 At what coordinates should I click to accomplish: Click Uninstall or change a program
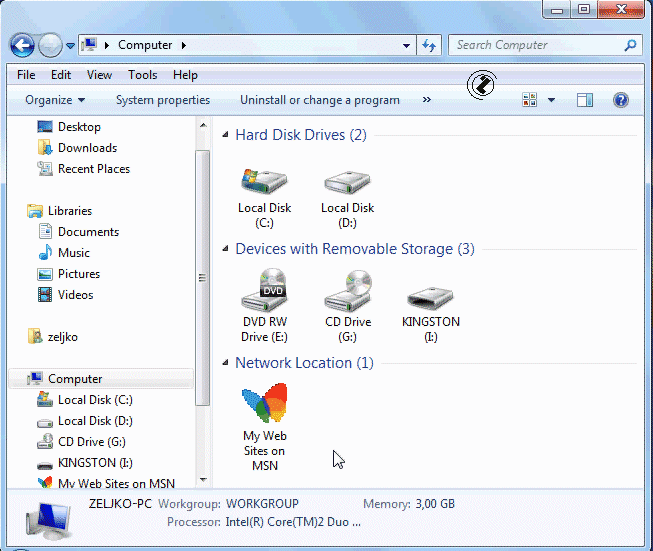pyautogui.click(x=319, y=100)
